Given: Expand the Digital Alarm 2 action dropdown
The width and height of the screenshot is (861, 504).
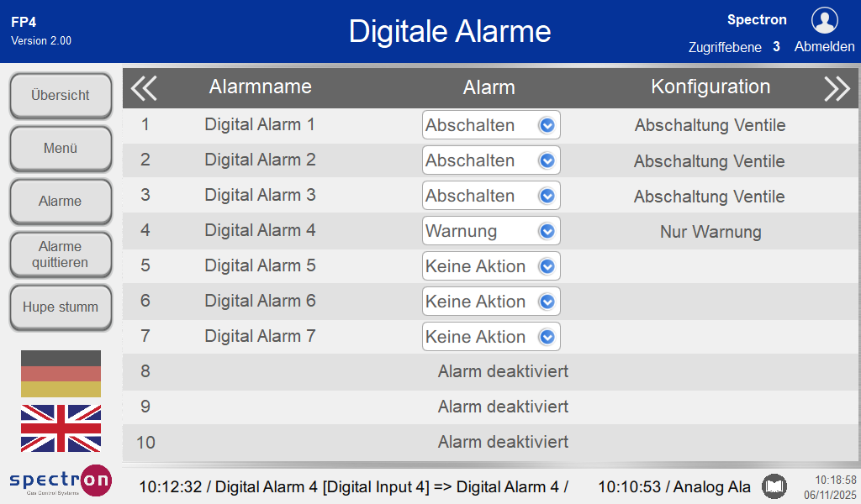Looking at the screenshot, I should (491, 160).
